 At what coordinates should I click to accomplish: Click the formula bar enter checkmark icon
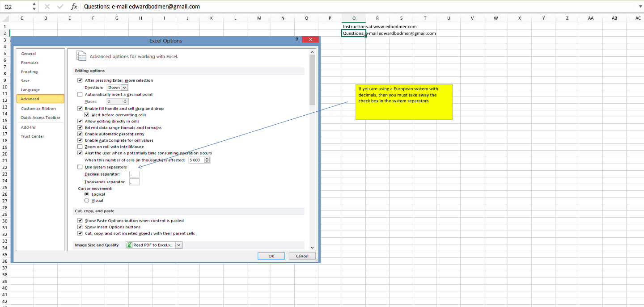[x=60, y=7]
